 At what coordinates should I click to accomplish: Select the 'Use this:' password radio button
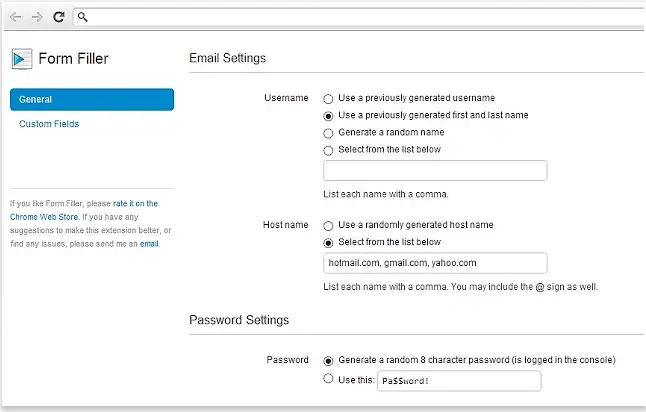coord(328,379)
